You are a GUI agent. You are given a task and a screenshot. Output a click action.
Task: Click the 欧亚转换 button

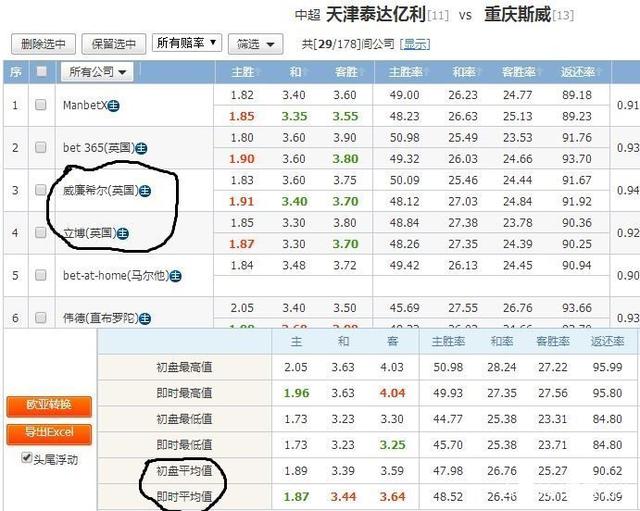(49, 406)
